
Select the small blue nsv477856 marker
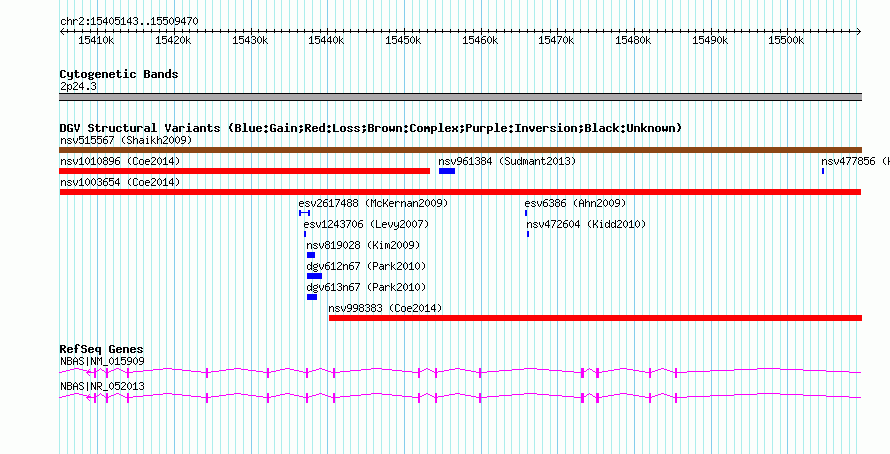pos(823,171)
